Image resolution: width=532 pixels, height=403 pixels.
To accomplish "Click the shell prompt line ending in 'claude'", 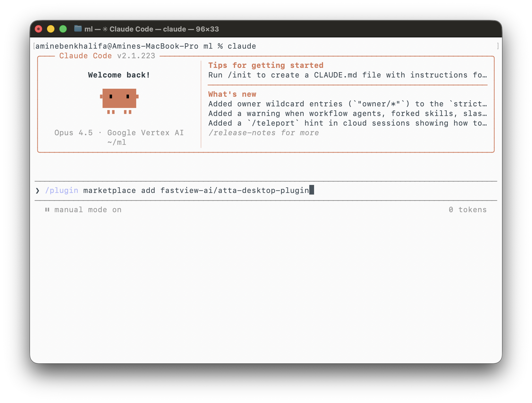I will pyautogui.click(x=146, y=46).
